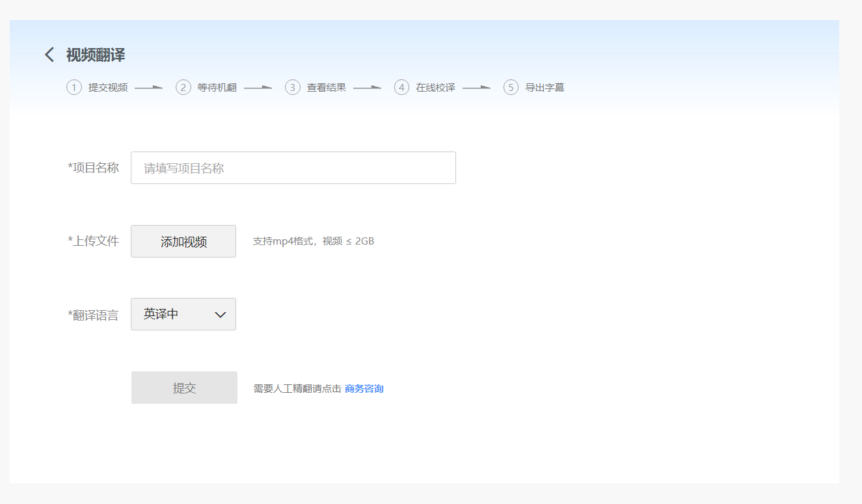Viewport: 862px width, 504px height.
Task: Select the 提交视频 step label
Action: 108,88
